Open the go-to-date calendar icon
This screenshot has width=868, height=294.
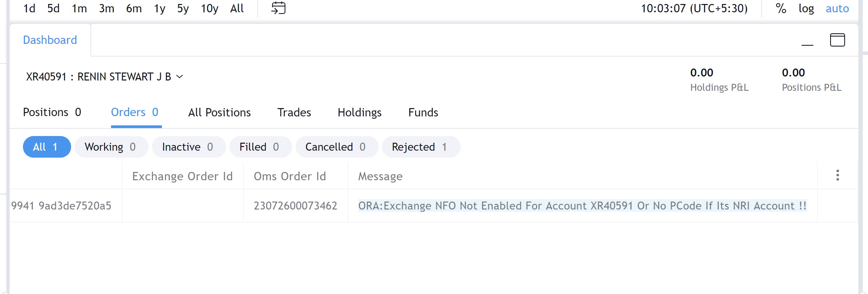click(x=278, y=8)
